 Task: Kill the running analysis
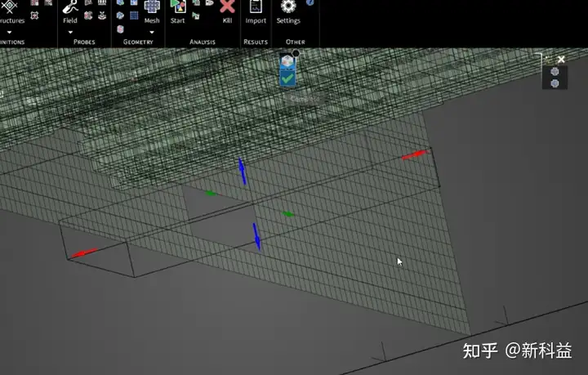click(x=227, y=7)
